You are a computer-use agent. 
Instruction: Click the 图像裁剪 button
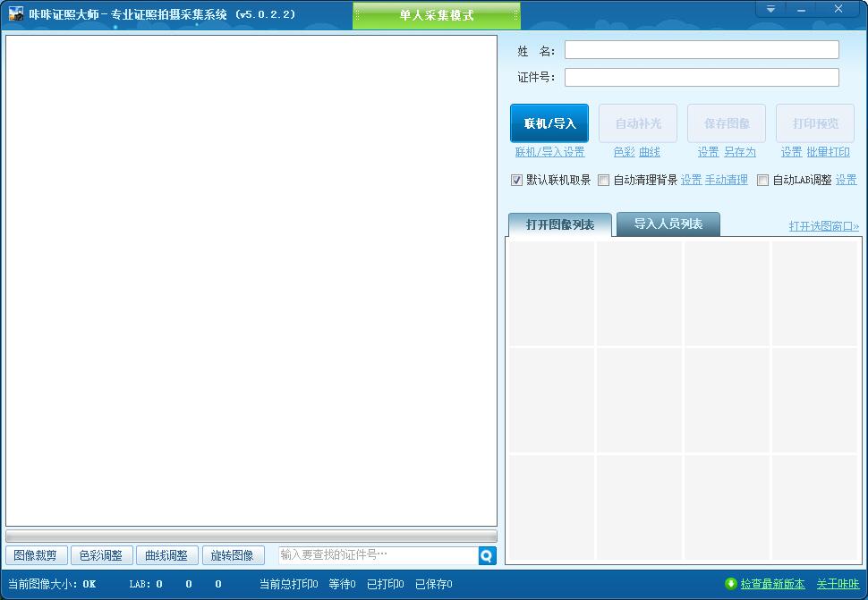coord(36,555)
